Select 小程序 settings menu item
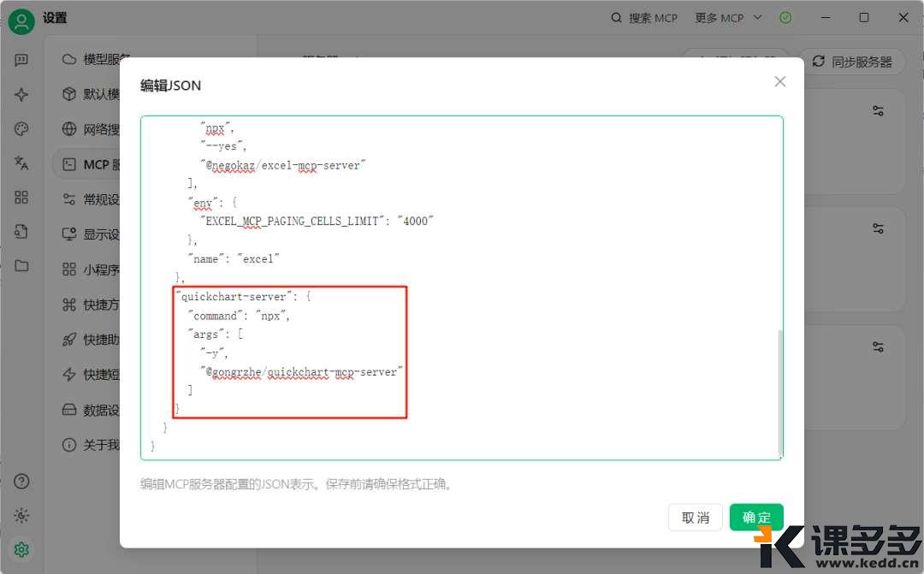Screen dimensions: 924x574 (x=90, y=269)
